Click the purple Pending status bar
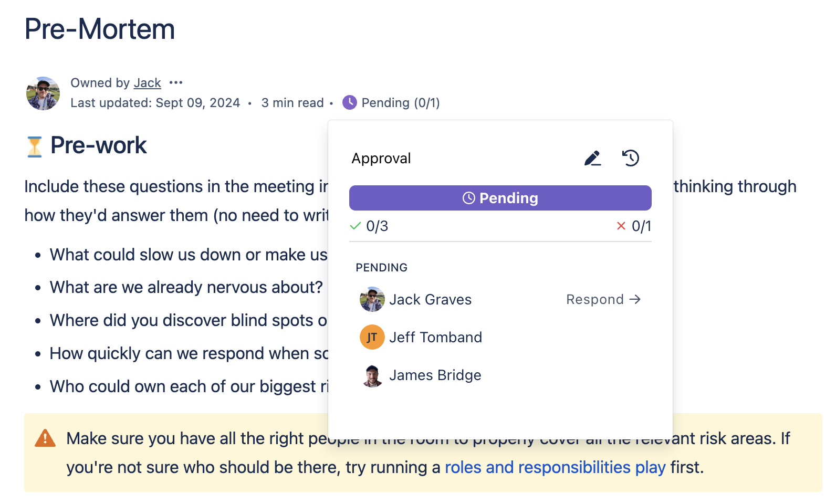Viewport: 836px width, 504px height. coord(500,198)
